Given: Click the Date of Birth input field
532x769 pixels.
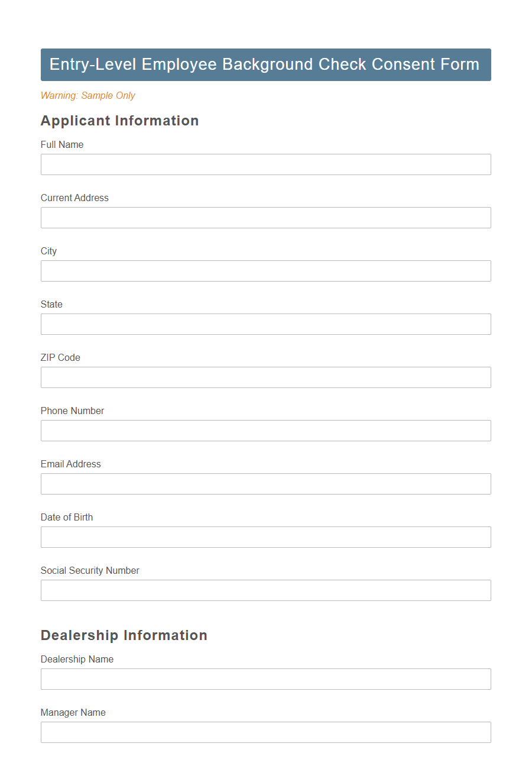Looking at the screenshot, I should click(265, 537).
